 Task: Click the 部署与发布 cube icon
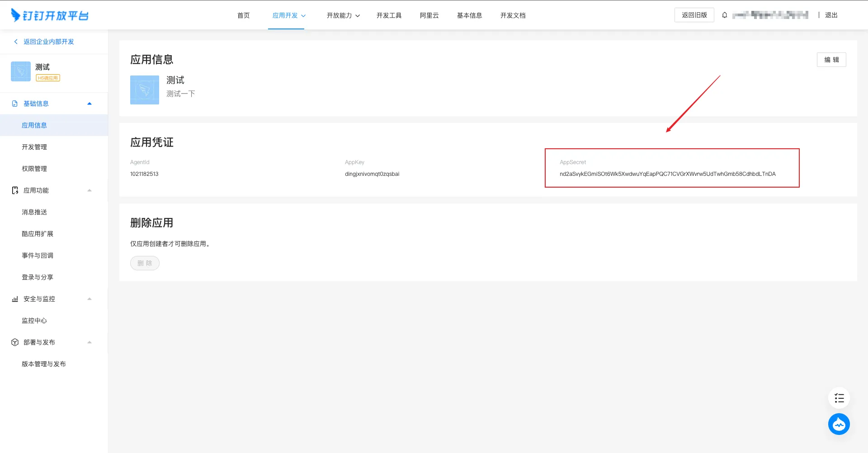15,342
